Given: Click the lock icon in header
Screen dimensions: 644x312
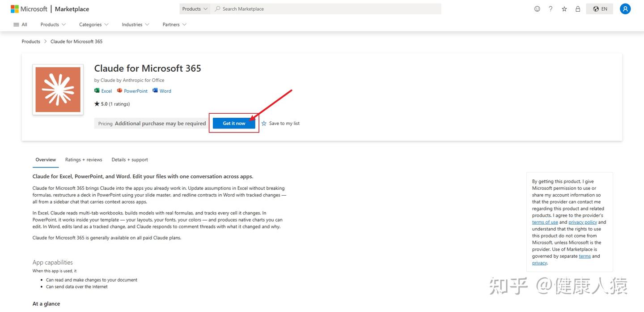Looking at the screenshot, I should pos(578,9).
